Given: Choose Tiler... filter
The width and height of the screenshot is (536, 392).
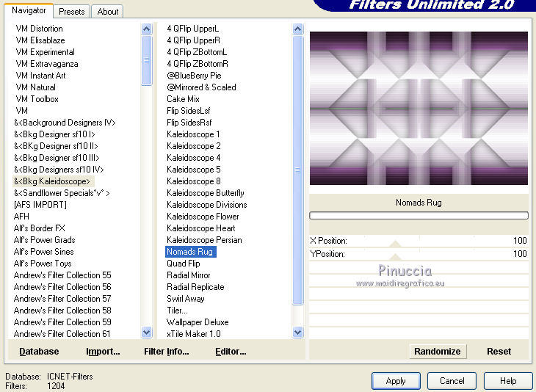Looking at the screenshot, I should pos(177,311).
